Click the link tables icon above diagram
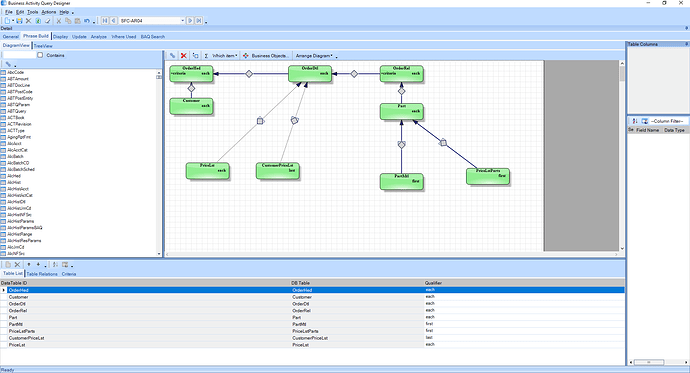 tap(172, 56)
